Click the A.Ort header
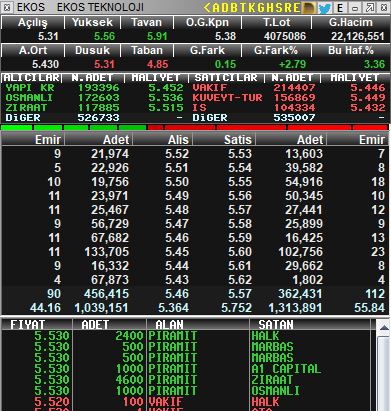 click(x=33, y=50)
